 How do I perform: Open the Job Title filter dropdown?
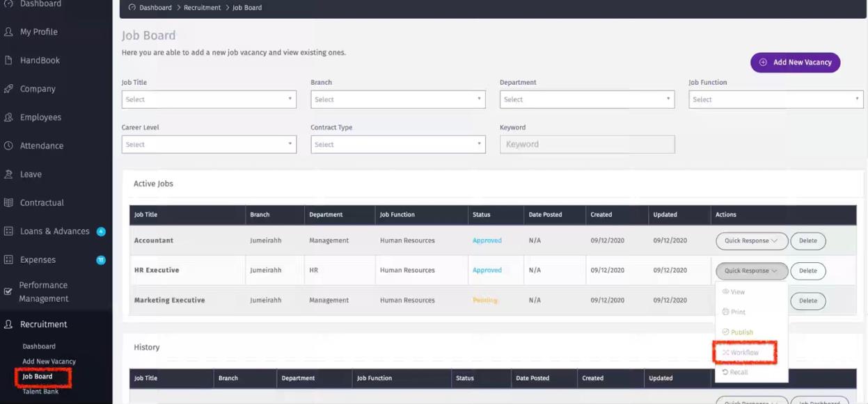tap(209, 99)
